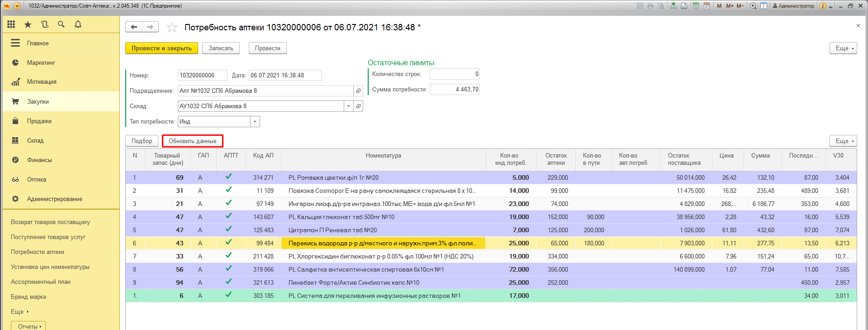Toggle the АПТТ checkmark for Линебакт row

tap(229, 282)
